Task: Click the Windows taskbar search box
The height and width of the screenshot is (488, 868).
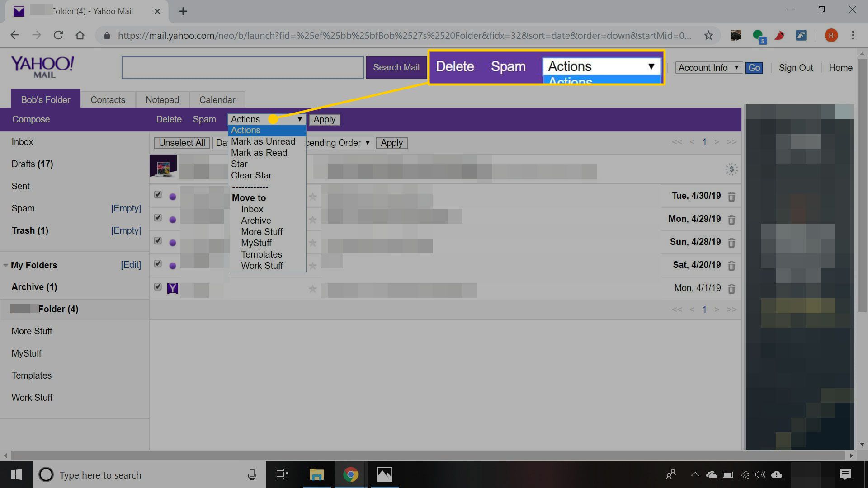Action: click(x=149, y=474)
